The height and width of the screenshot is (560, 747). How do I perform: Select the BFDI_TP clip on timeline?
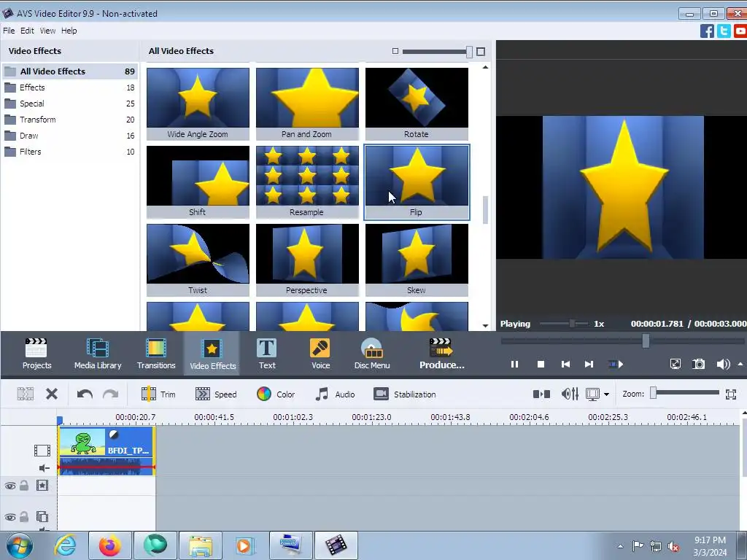[107, 451]
